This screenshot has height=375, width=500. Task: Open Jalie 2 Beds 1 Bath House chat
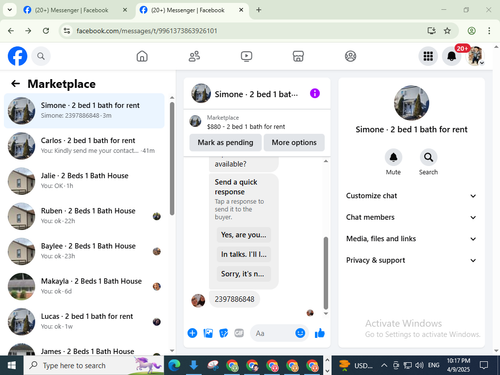84,181
